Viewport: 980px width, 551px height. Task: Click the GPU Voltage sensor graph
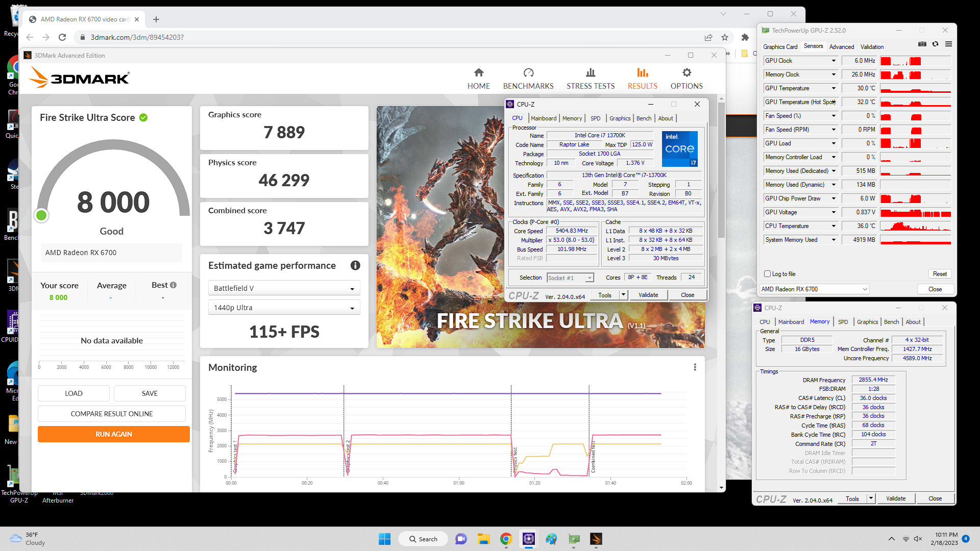point(915,212)
